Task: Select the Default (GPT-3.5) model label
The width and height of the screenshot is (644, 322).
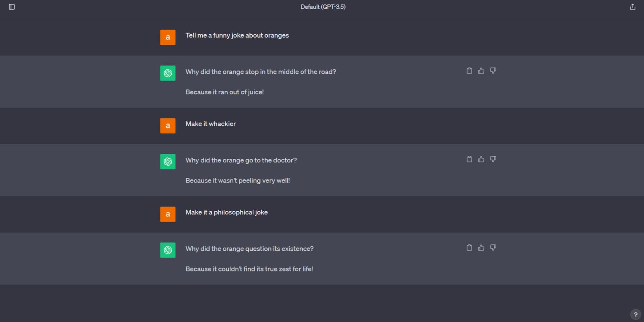Action: (323, 6)
